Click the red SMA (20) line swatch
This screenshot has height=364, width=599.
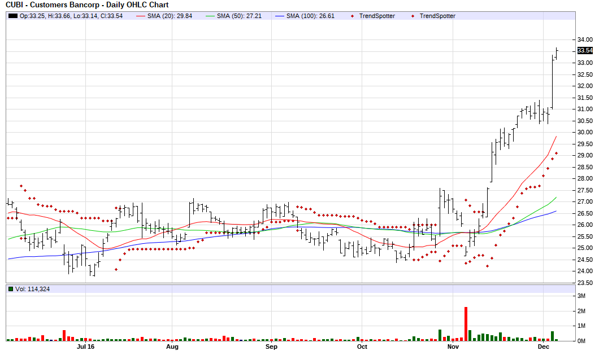pyautogui.click(x=141, y=16)
